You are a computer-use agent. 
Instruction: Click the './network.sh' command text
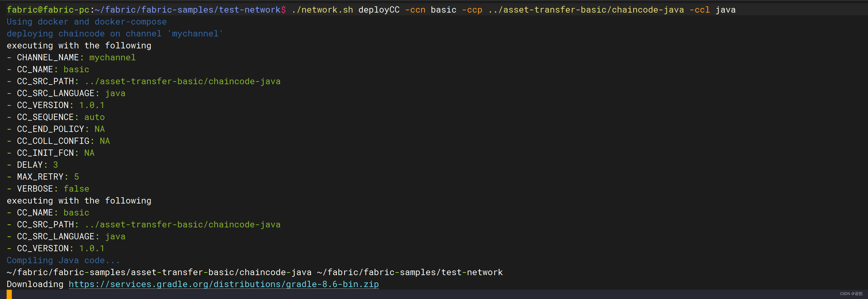point(322,10)
